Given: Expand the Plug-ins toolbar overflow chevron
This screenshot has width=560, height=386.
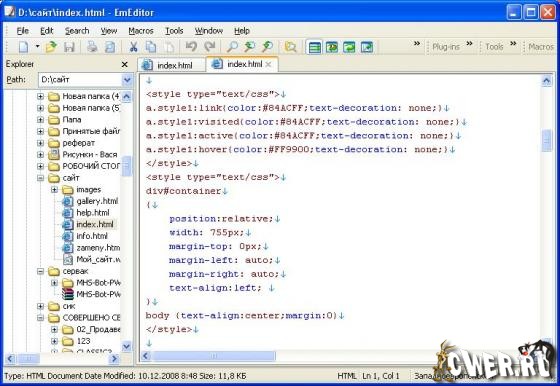Looking at the screenshot, I should tap(469, 44).
